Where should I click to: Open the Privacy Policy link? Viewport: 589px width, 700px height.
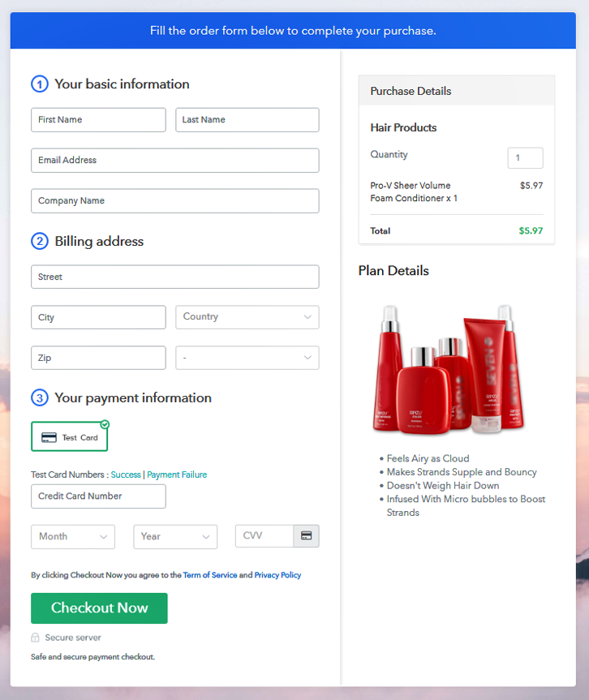pos(277,575)
